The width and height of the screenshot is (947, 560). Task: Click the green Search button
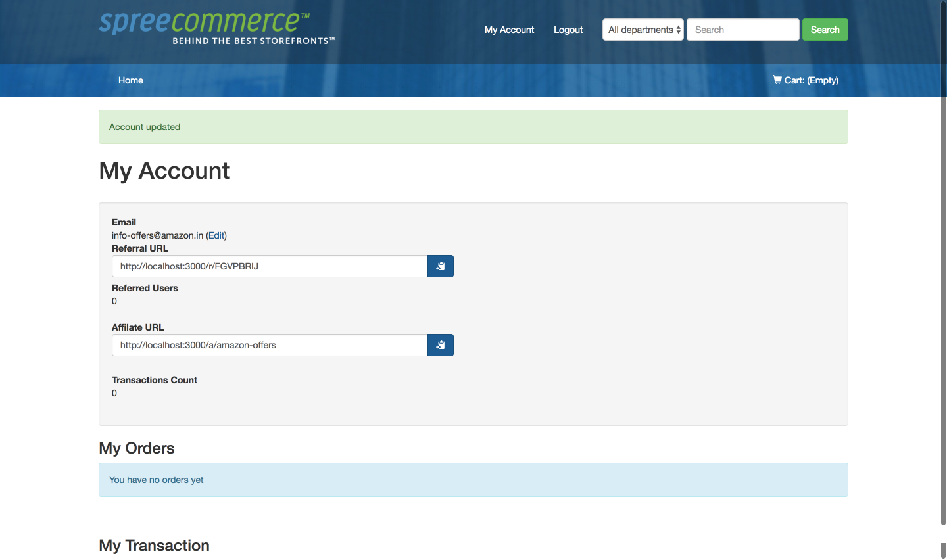coord(825,30)
